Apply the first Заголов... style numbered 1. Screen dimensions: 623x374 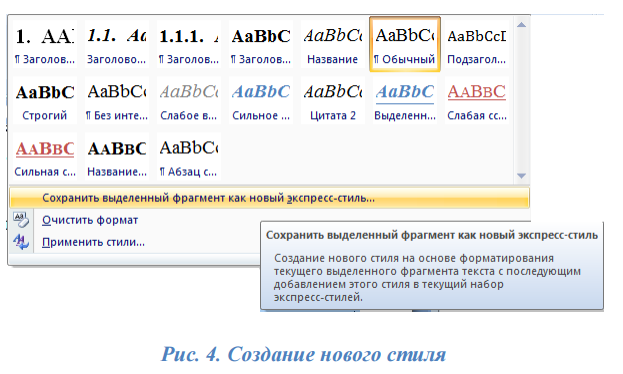coord(45,44)
